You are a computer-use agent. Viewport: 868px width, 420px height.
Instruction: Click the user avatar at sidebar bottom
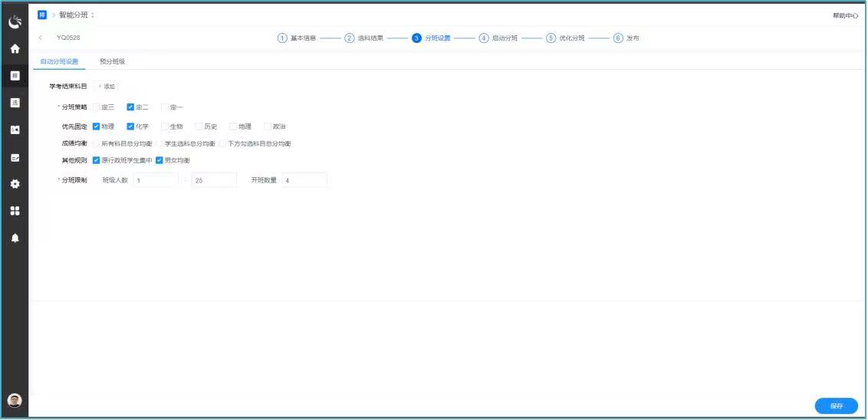point(15,401)
